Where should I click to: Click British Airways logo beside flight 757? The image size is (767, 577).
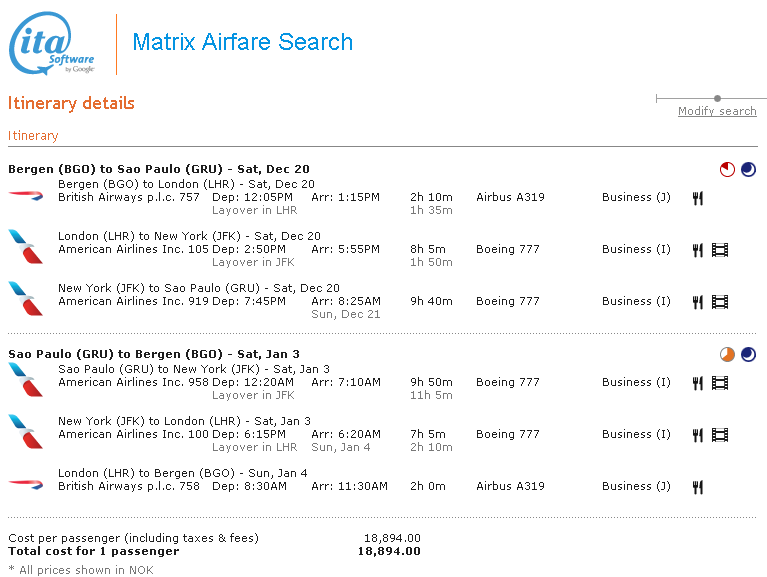(26, 196)
